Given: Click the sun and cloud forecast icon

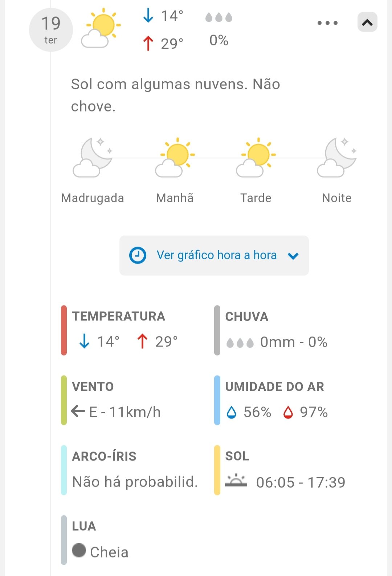Looking at the screenshot, I should click(x=101, y=28).
